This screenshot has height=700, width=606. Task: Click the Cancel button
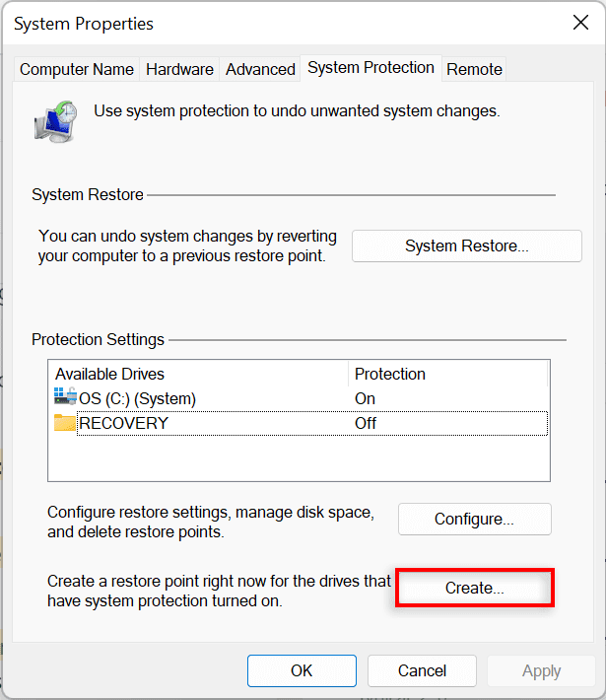coord(422,670)
